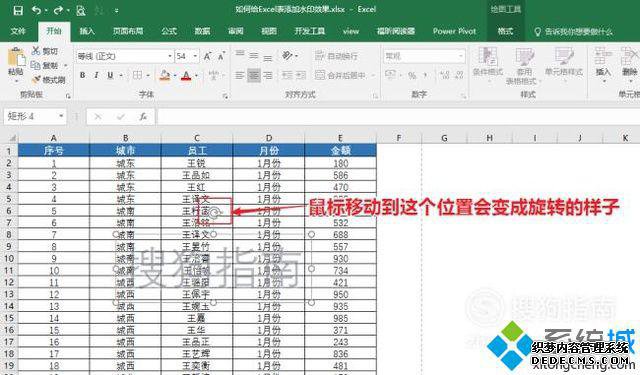The height and width of the screenshot is (375, 640).
Task: Click the Increase Font Size icon
Action: (x=208, y=56)
